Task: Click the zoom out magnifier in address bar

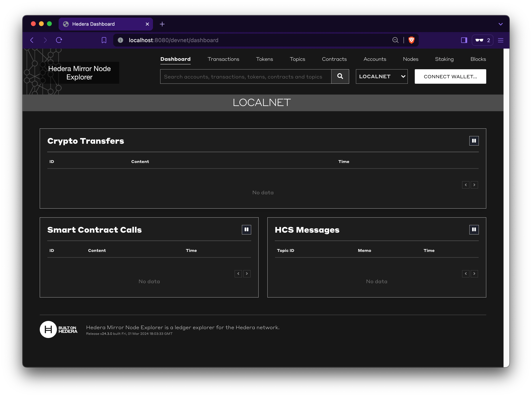Action: click(x=395, y=40)
